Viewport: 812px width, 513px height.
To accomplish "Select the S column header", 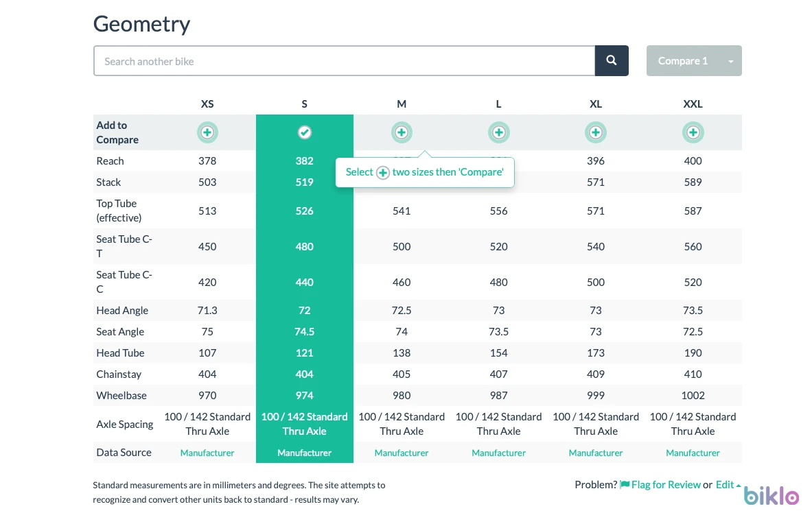I will point(305,104).
